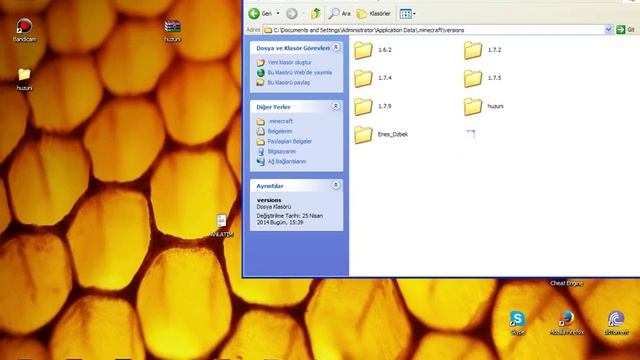Select the ANLATIM text file on desktop
The width and height of the screenshot is (640, 360).
click(222, 226)
